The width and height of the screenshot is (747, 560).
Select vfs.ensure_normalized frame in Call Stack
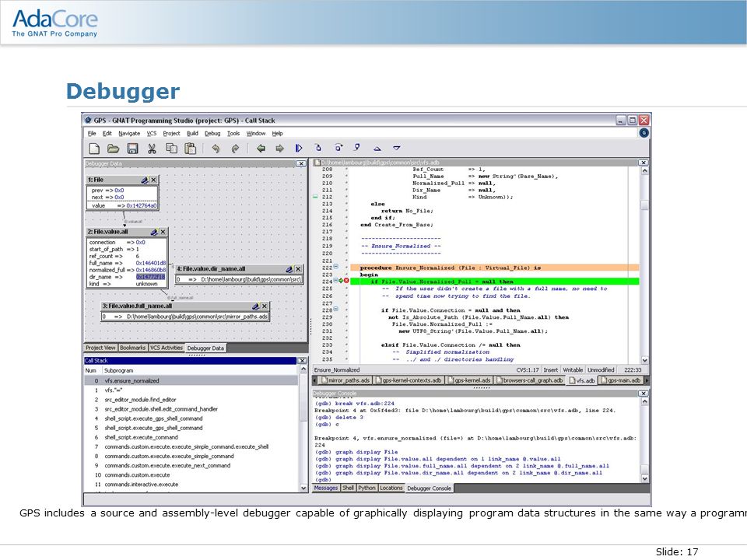click(x=191, y=381)
